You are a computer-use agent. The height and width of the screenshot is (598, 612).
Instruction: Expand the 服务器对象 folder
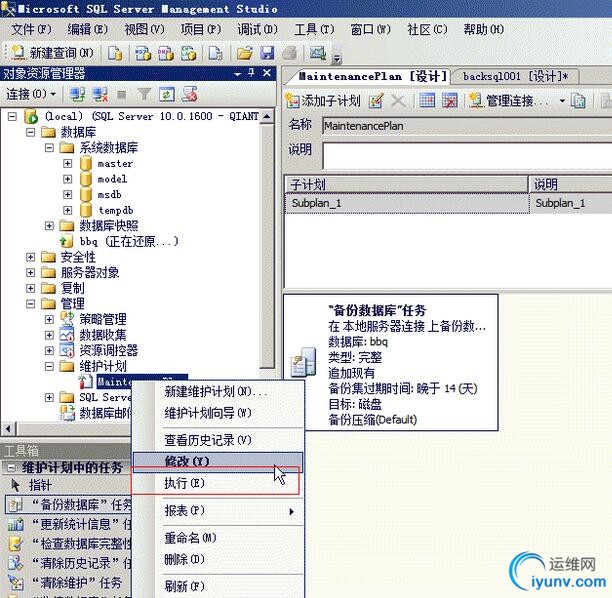pyautogui.click(x=30, y=272)
